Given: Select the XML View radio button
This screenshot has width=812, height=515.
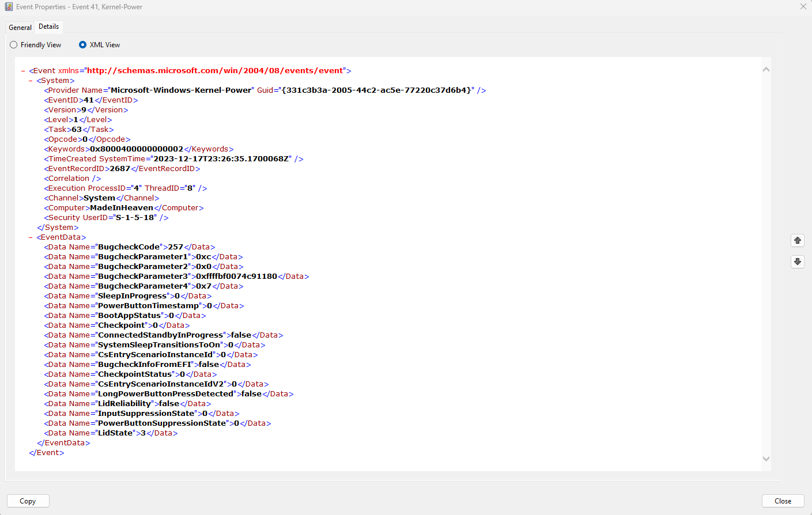Looking at the screenshot, I should pyautogui.click(x=82, y=45).
